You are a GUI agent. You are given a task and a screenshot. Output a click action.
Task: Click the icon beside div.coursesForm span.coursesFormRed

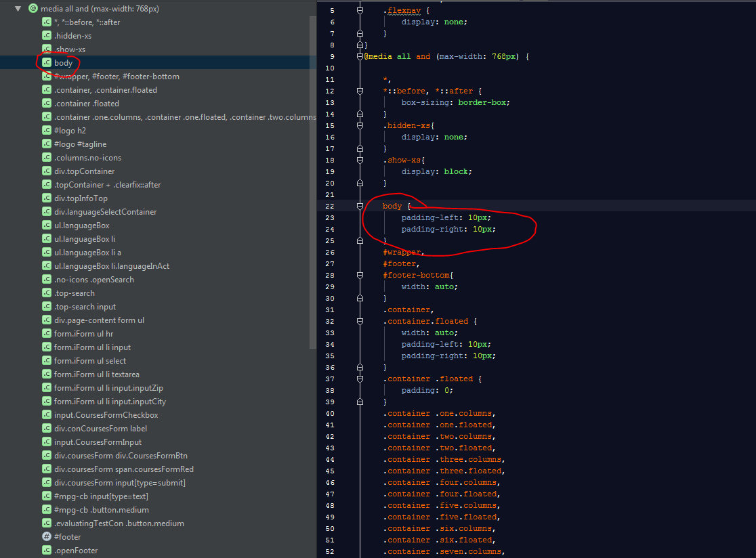click(47, 469)
